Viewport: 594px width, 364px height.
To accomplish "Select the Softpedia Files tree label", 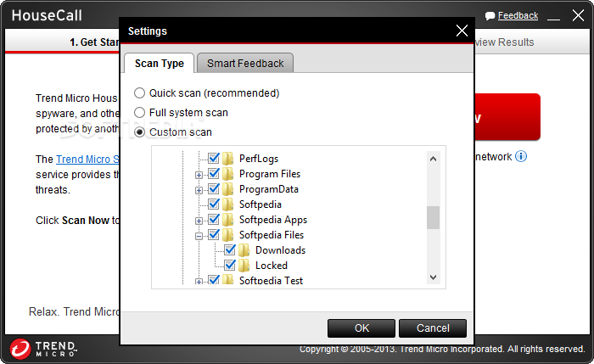I will (x=272, y=235).
